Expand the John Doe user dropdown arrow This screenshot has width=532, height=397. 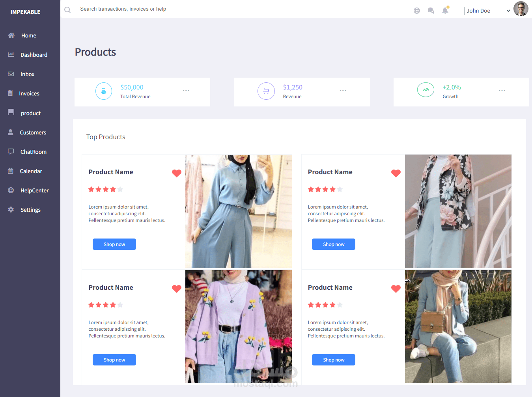pyautogui.click(x=508, y=11)
